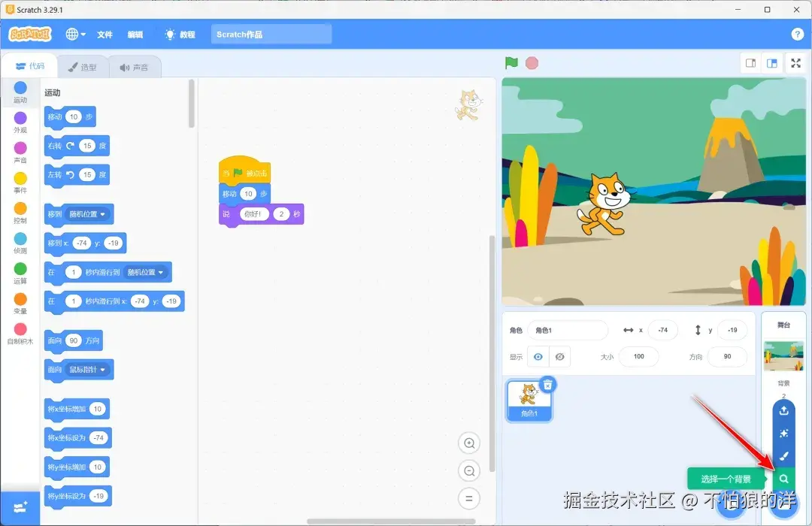
Task: Click the 选择一个背景 button
Action: [x=728, y=479]
